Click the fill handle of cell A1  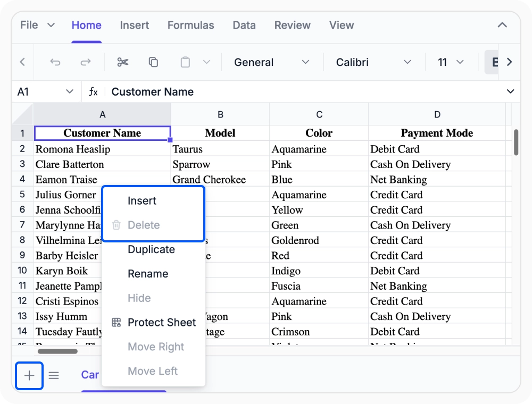170,140
